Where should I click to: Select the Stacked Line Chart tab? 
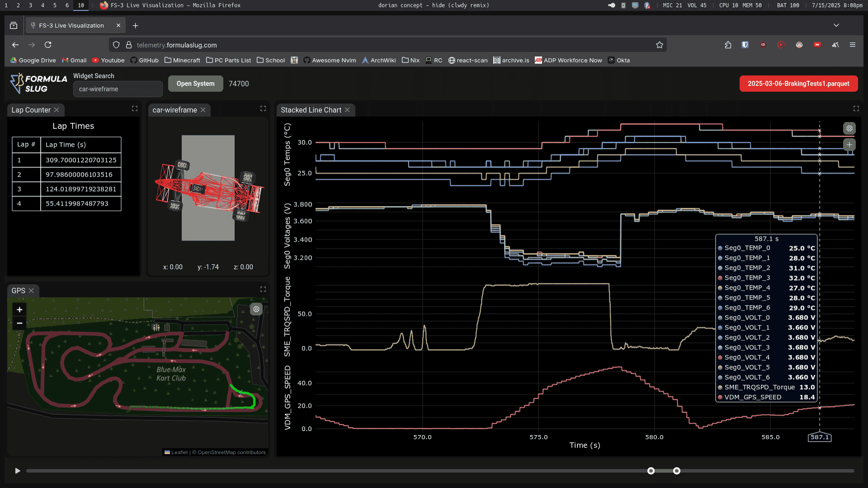[x=311, y=110]
